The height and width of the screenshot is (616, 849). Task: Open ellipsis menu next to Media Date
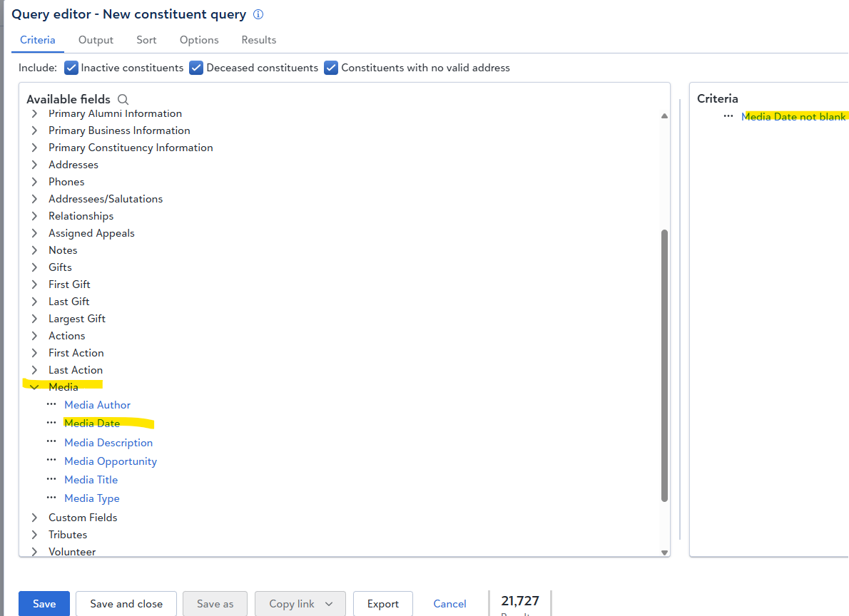tap(51, 423)
